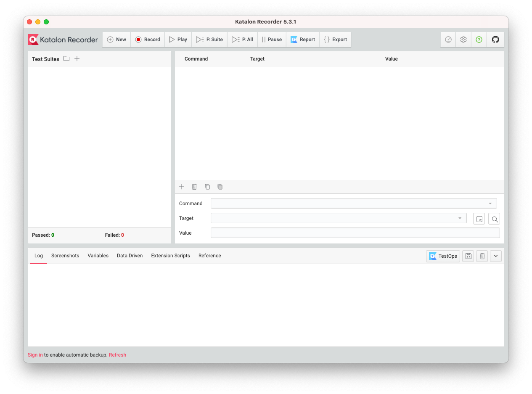
Task: Click the Katalon Recorder logo
Action: click(x=63, y=40)
